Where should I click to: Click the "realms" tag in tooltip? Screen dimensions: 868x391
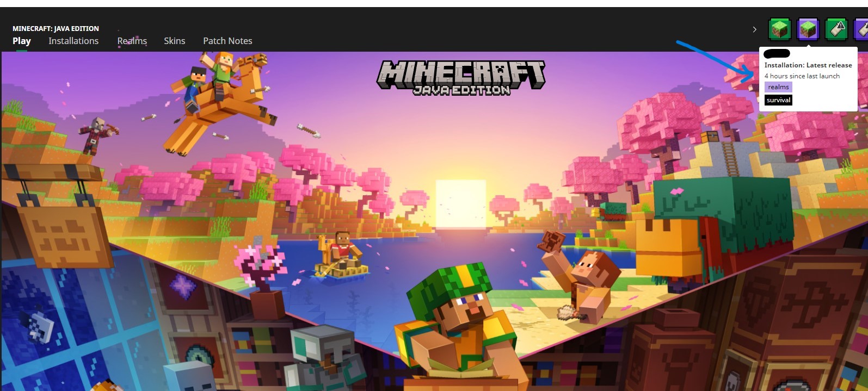(x=778, y=87)
